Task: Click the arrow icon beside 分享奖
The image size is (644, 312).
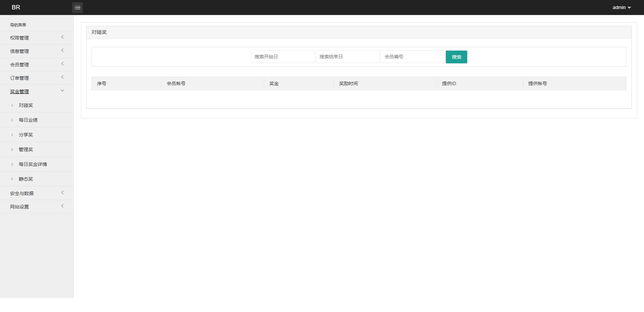Action: point(12,134)
